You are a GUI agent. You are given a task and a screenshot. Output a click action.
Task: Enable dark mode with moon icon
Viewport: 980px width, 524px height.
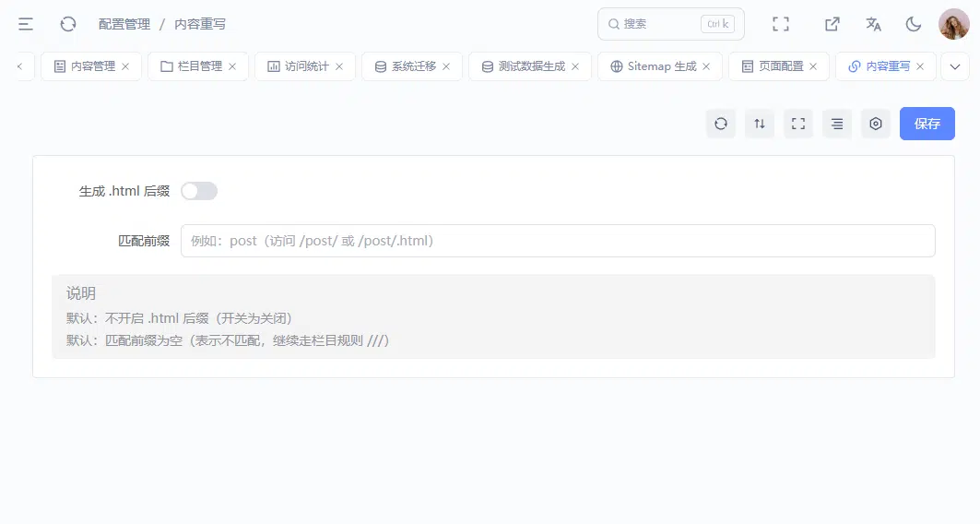pos(914,24)
